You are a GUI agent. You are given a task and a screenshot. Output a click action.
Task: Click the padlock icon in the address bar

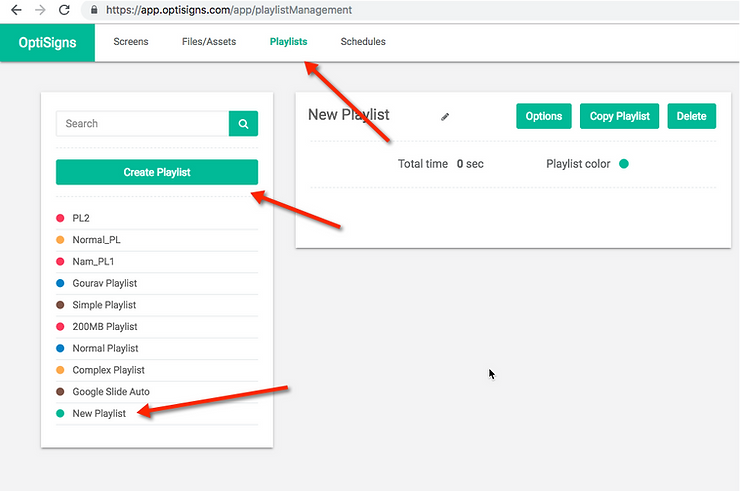pyautogui.click(x=94, y=10)
